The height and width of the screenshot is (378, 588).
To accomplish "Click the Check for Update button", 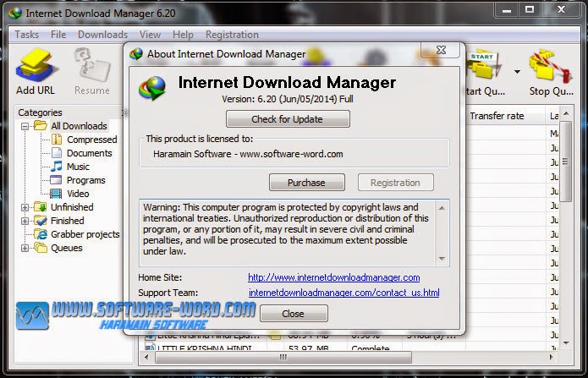I will (288, 119).
